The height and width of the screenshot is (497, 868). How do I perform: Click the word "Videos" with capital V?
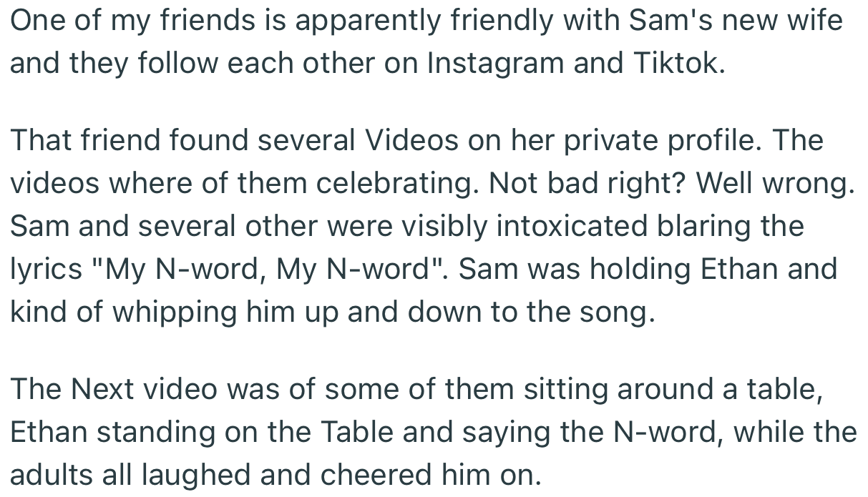pyautogui.click(x=411, y=140)
